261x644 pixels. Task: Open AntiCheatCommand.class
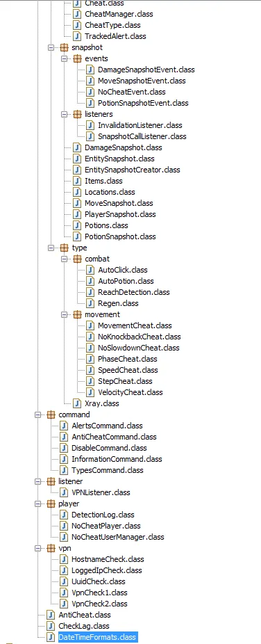tap(114, 437)
